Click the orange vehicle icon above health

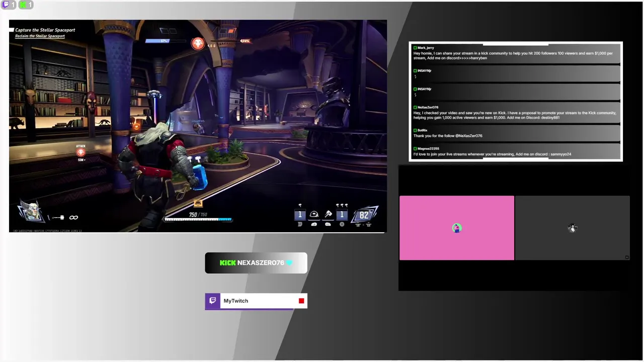[x=198, y=204]
